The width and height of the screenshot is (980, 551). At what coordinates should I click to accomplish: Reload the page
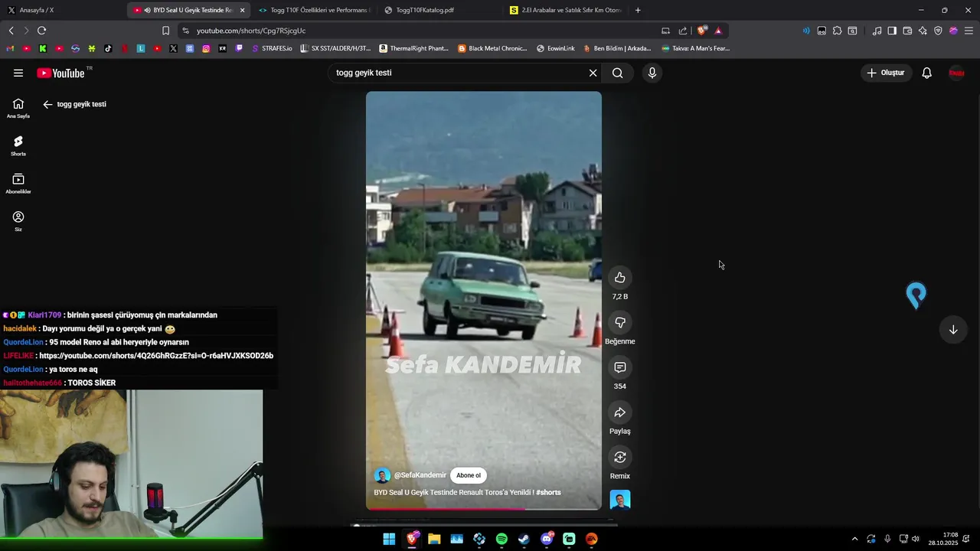41,31
